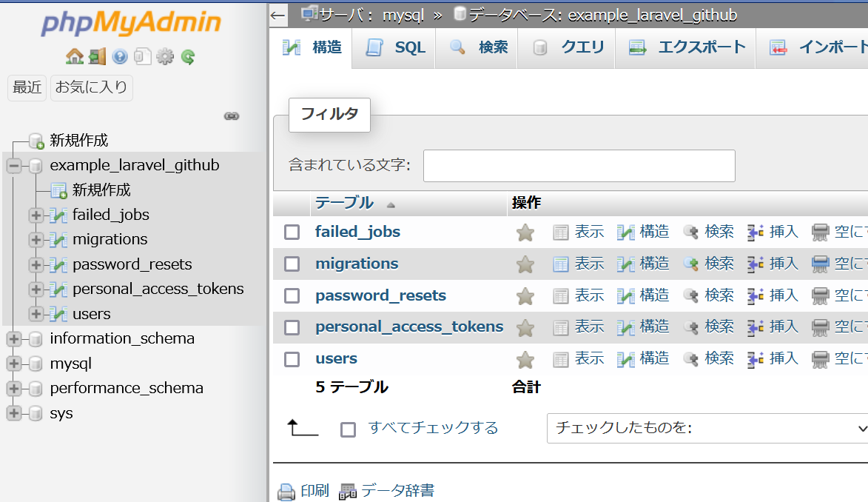Click the browse icon for failed_jobs row

[x=561, y=232]
